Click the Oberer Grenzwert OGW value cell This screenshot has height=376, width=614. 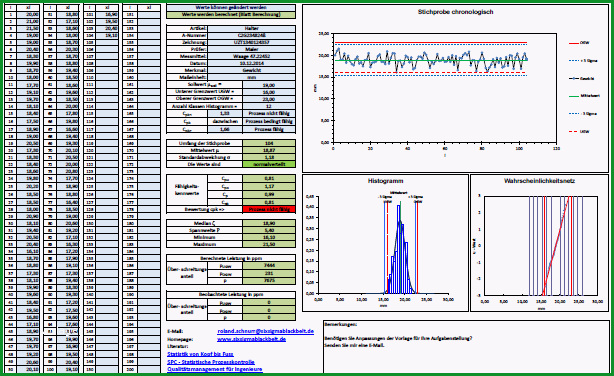(x=269, y=99)
